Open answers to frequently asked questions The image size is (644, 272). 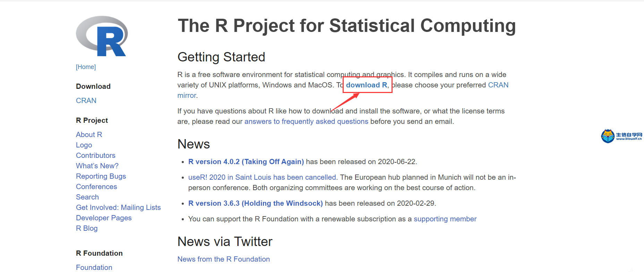tap(306, 121)
